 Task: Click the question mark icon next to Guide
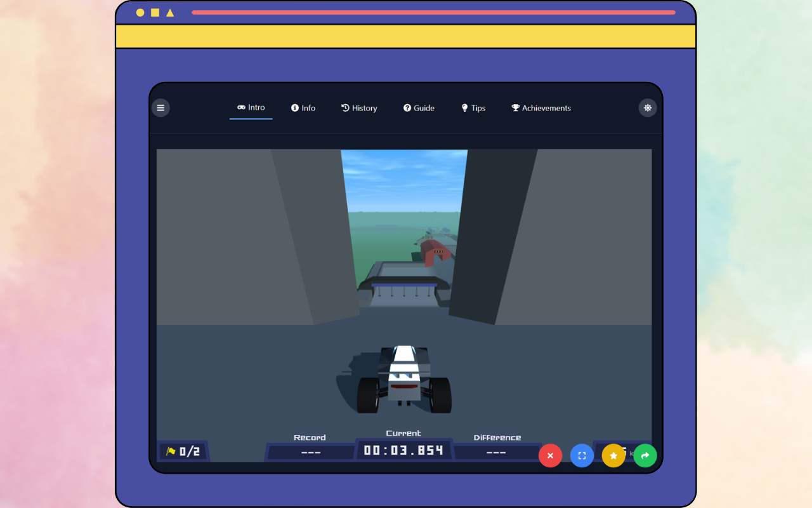pos(407,107)
